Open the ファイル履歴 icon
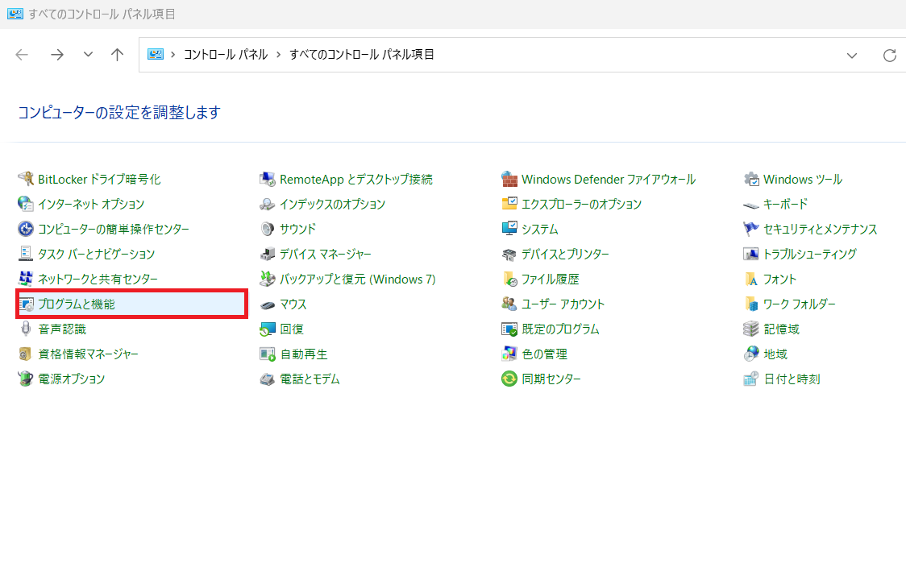Screen dimensions: 906x588 tap(509, 279)
